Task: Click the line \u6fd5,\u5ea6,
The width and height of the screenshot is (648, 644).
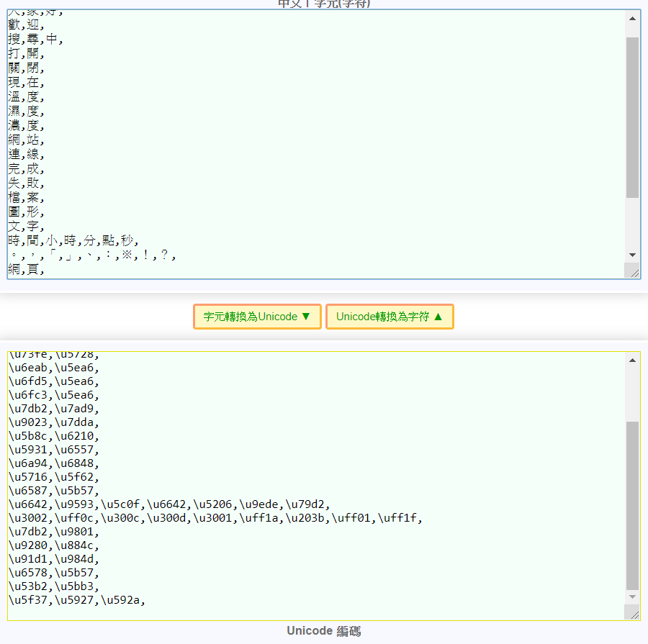Action: [x=54, y=381]
